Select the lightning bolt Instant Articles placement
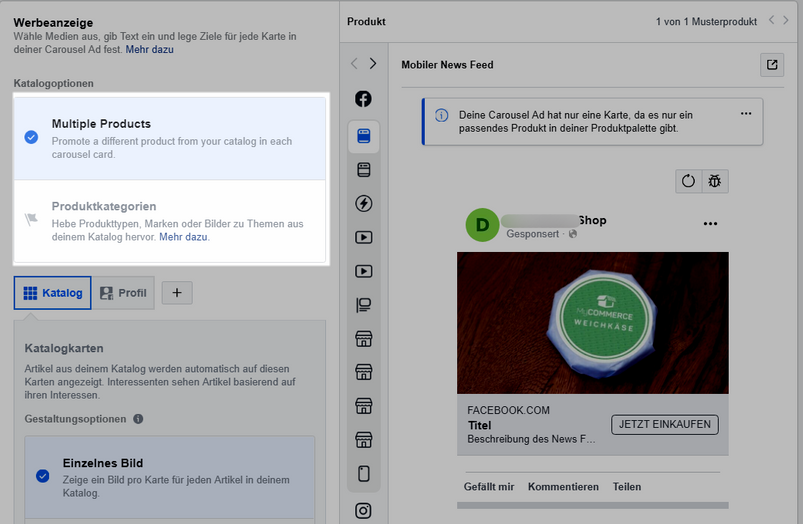The height and width of the screenshot is (524, 803). [364, 204]
